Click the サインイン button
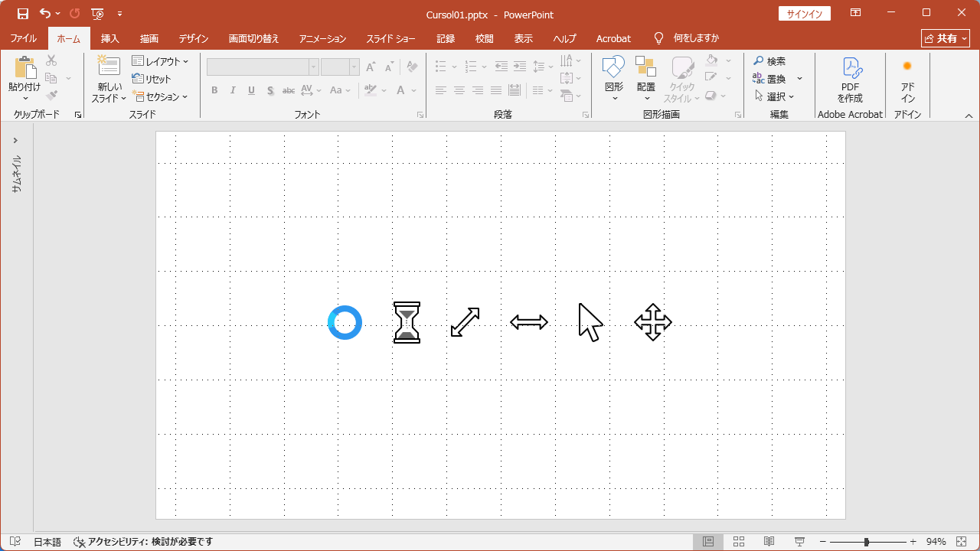The width and height of the screenshot is (980, 551). pyautogui.click(x=804, y=13)
